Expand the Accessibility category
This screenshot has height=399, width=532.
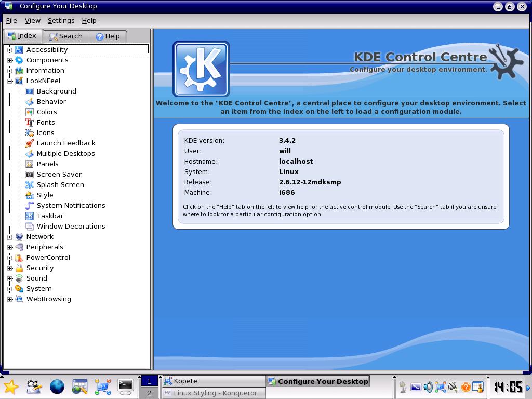click(x=9, y=50)
